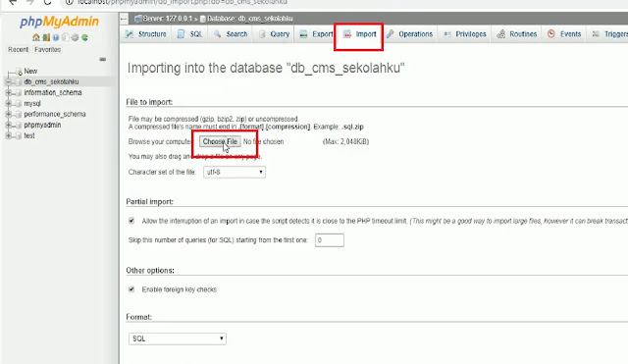Click the skip queries number input field
628x364 pixels.
[330, 240]
